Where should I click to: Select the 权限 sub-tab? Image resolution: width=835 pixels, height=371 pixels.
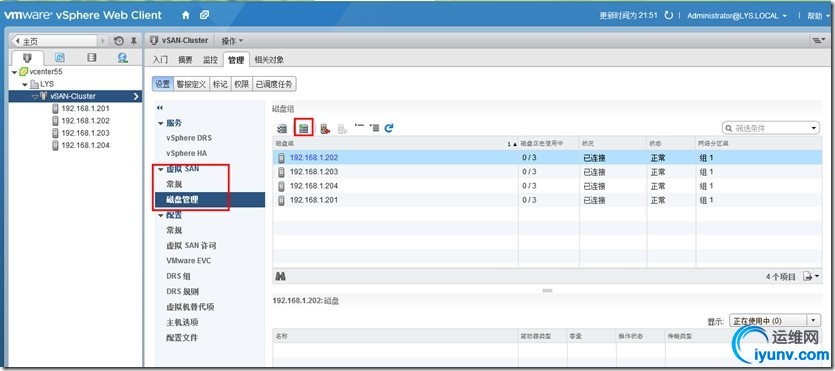(241, 84)
